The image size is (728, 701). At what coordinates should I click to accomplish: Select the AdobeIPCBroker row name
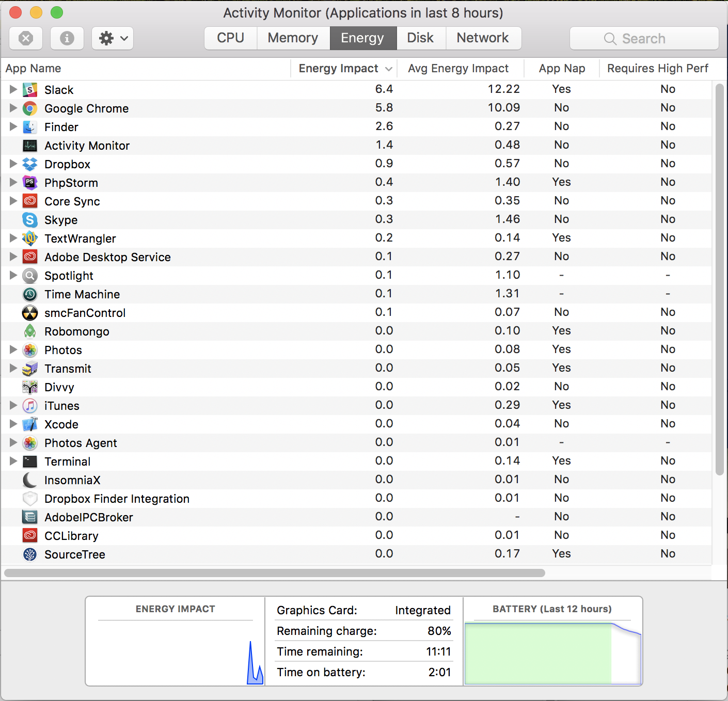[x=89, y=517]
